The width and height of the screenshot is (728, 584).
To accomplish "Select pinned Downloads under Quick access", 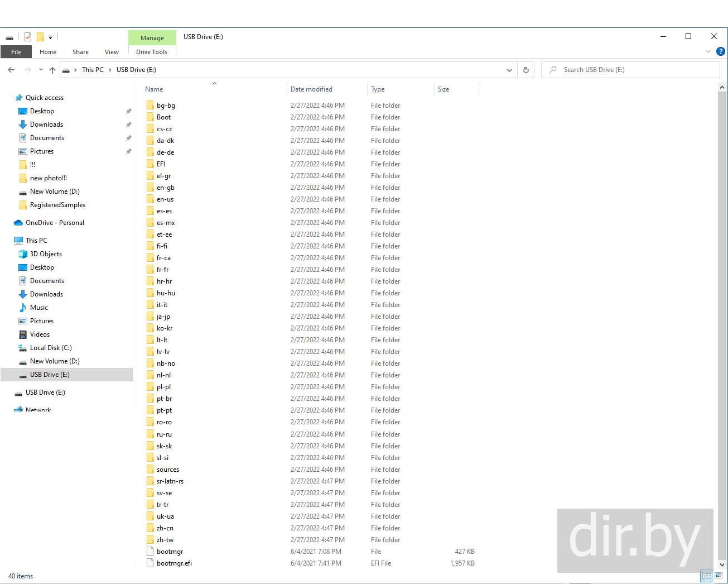I will tap(46, 125).
